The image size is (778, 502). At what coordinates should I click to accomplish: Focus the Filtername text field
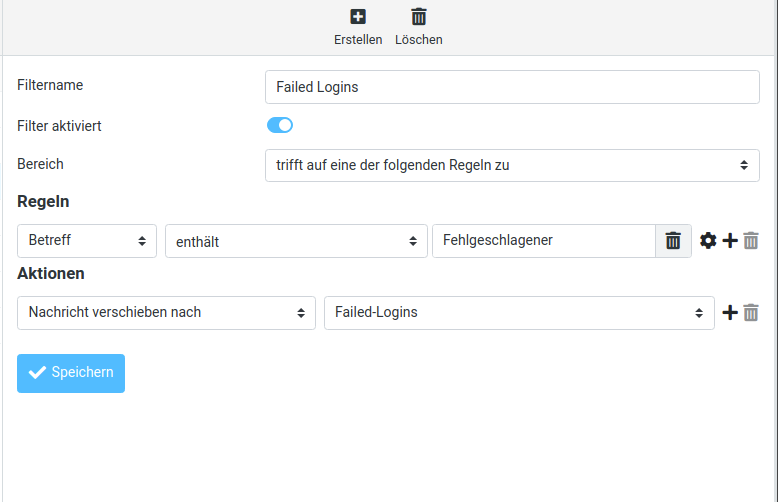tap(511, 87)
